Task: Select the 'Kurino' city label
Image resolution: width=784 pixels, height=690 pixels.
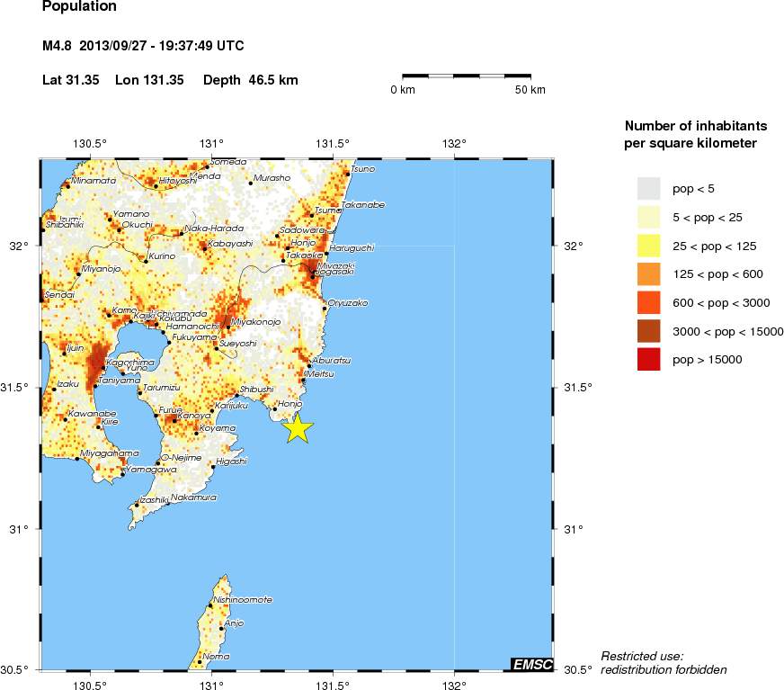Action: (x=162, y=256)
